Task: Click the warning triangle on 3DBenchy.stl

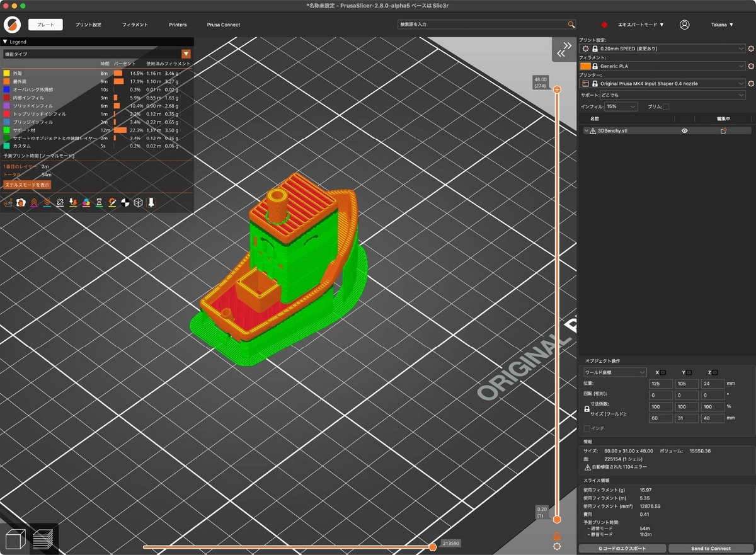Action: tap(593, 131)
